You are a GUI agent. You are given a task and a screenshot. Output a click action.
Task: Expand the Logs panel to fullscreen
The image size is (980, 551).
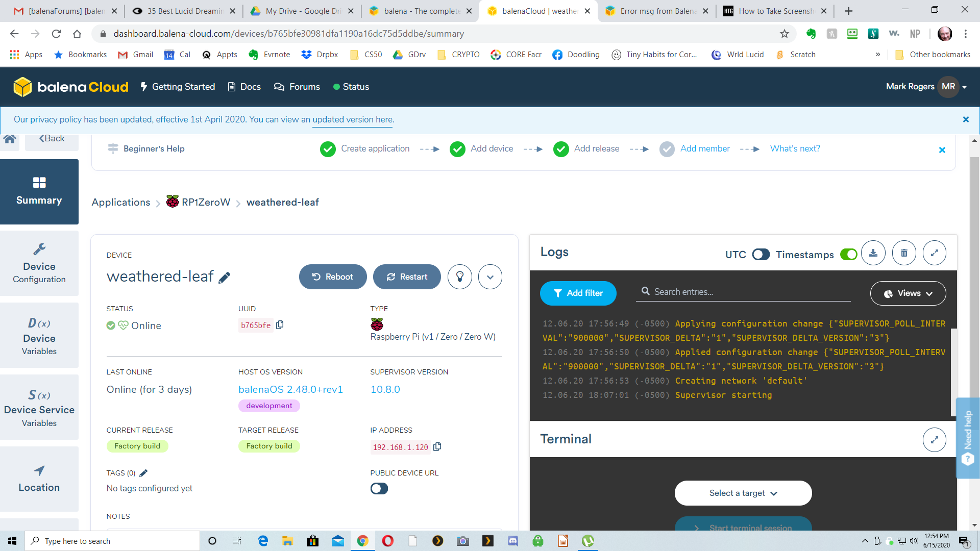935,253
